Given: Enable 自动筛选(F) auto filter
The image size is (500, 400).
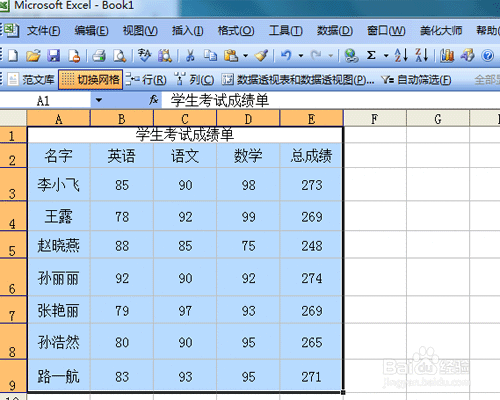Looking at the screenshot, I should (417, 80).
